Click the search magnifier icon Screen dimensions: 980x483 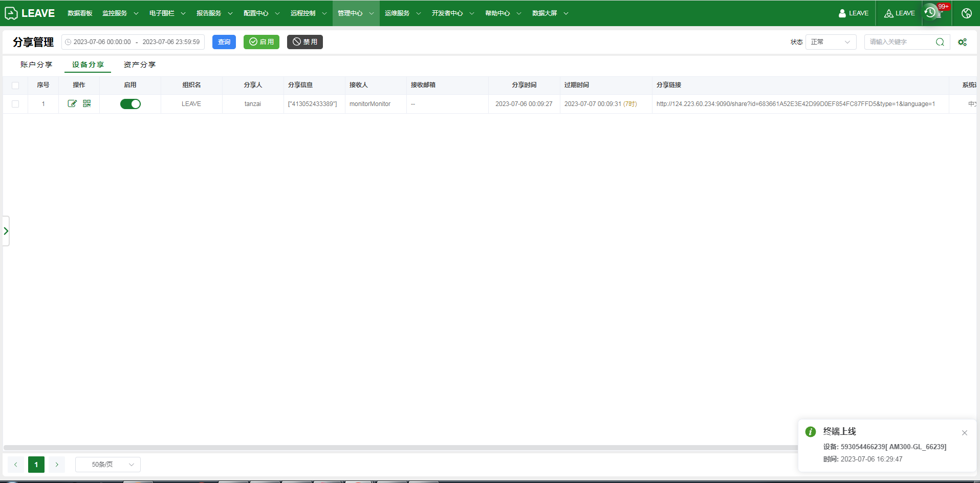coord(940,42)
